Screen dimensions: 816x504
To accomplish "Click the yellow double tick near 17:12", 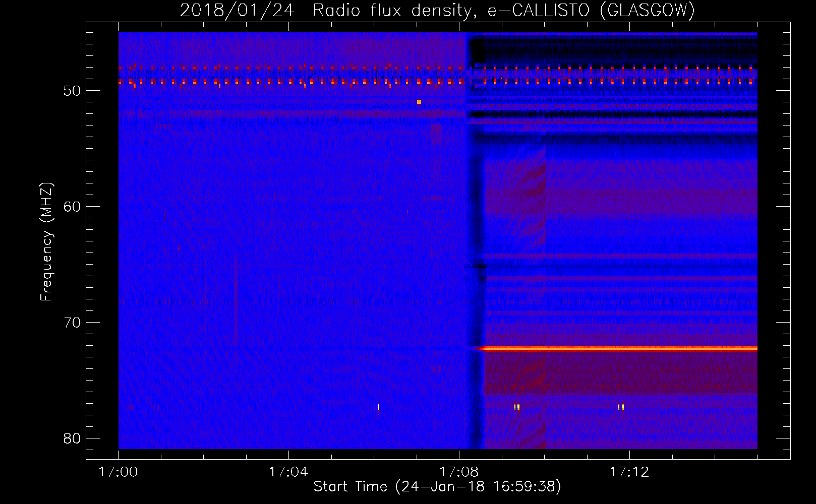I will tap(621, 407).
